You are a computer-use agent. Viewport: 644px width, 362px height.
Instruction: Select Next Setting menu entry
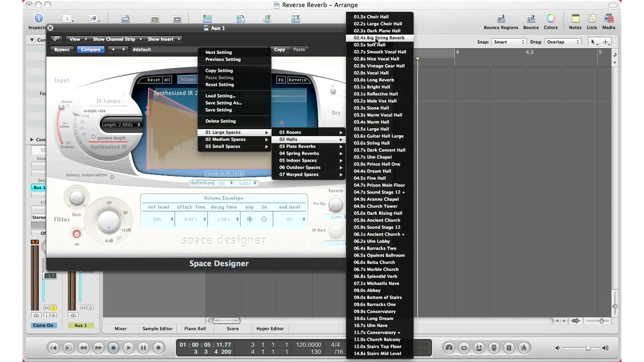tap(234, 52)
